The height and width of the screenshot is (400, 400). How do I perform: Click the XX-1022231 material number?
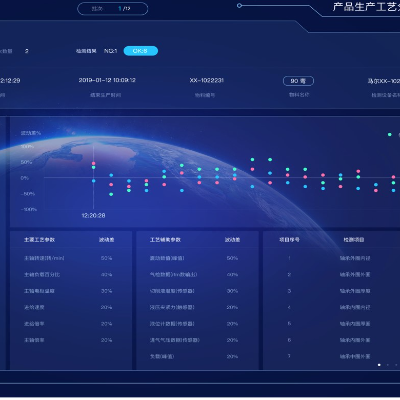coord(207,80)
